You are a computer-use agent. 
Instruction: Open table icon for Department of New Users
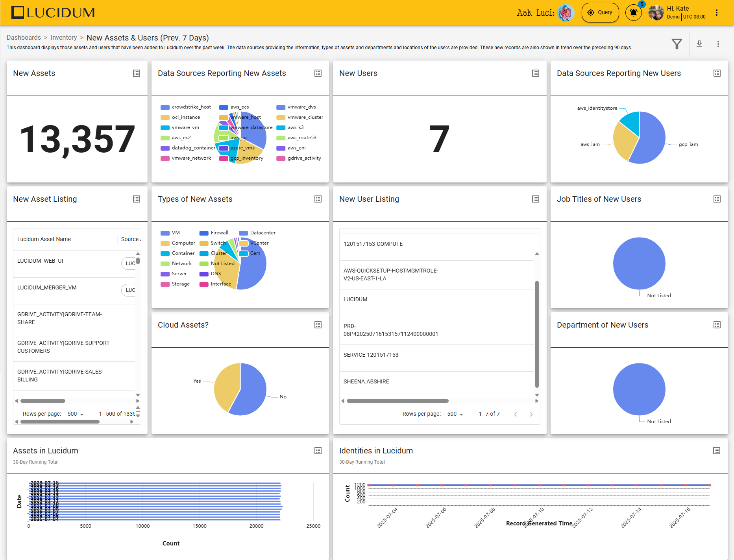pyautogui.click(x=717, y=325)
